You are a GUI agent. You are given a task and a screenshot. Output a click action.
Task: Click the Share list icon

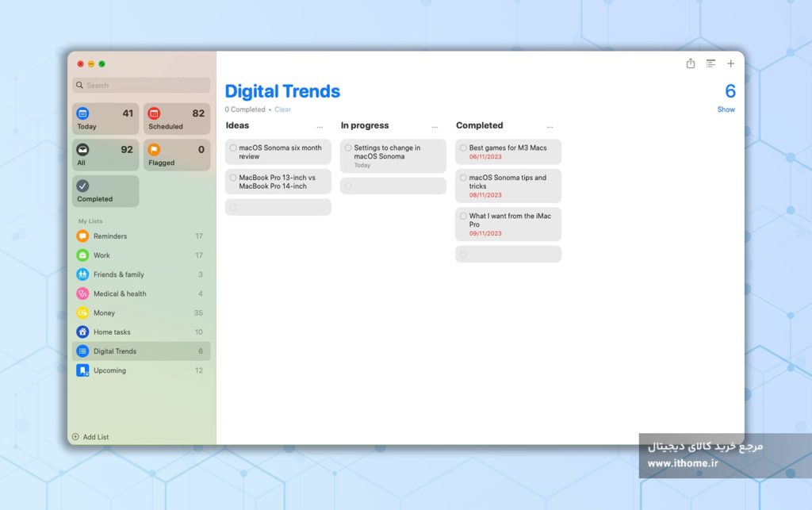[691, 63]
